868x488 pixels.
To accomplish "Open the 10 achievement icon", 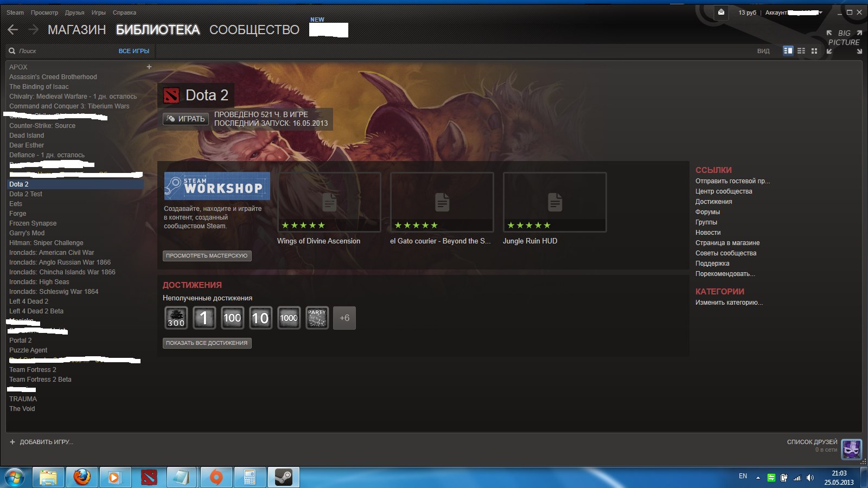I will [260, 318].
